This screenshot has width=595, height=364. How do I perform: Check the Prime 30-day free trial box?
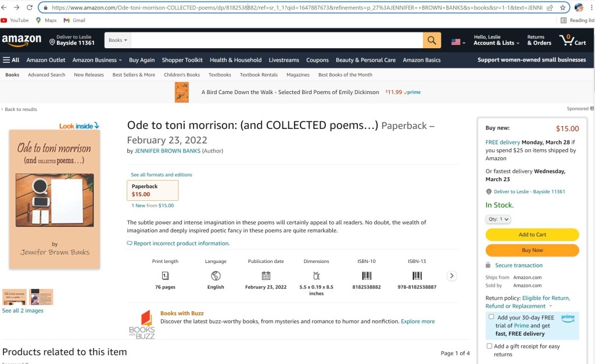point(492,317)
